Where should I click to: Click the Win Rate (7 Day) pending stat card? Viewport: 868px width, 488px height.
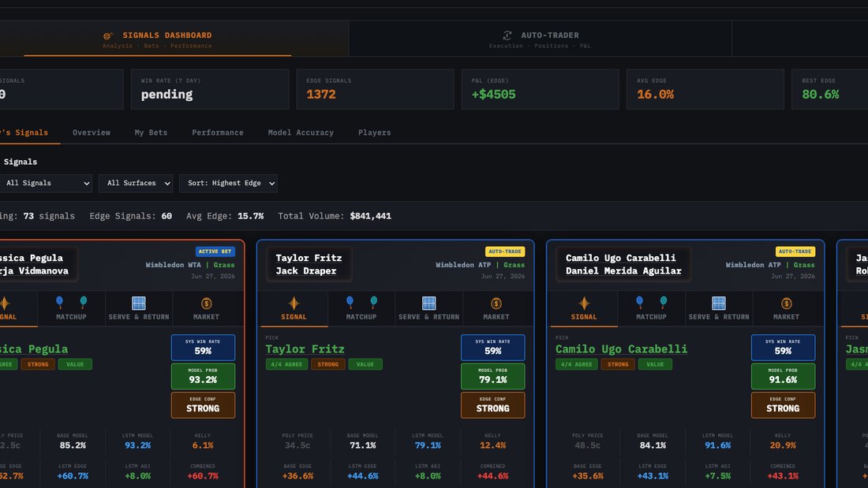[x=210, y=89]
